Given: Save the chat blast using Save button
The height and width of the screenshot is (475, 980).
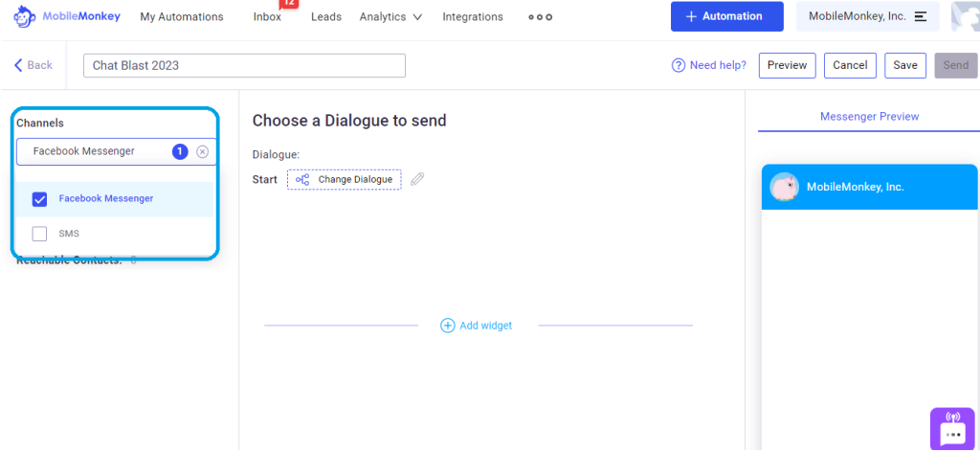Looking at the screenshot, I should pyautogui.click(x=905, y=65).
